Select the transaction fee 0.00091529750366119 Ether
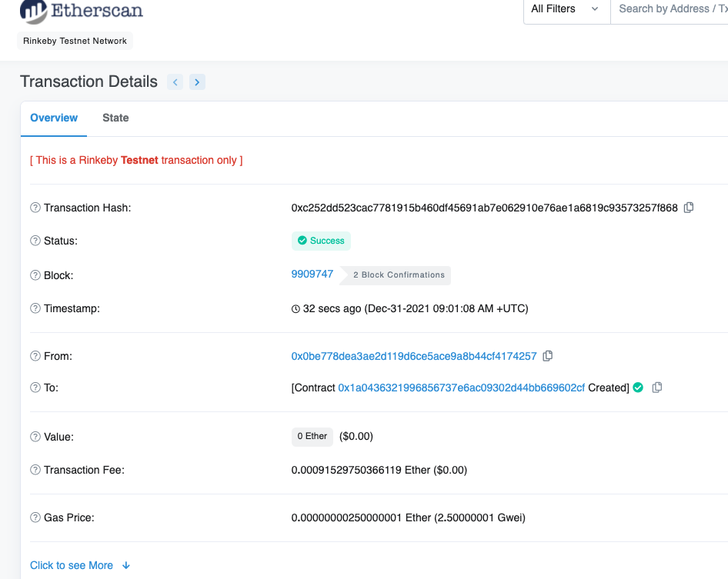The image size is (728, 579). [x=361, y=470]
